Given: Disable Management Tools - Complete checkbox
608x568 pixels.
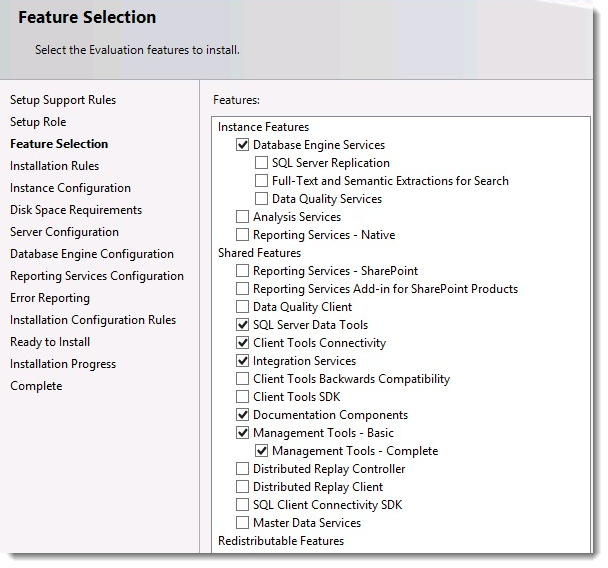Looking at the screenshot, I should tap(261, 451).
